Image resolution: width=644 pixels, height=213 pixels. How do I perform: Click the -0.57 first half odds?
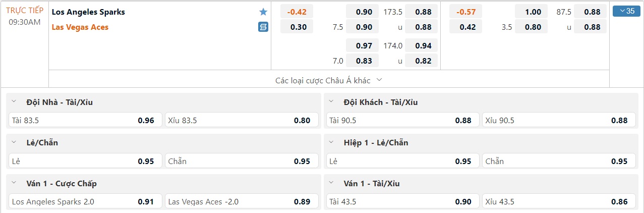point(467,12)
